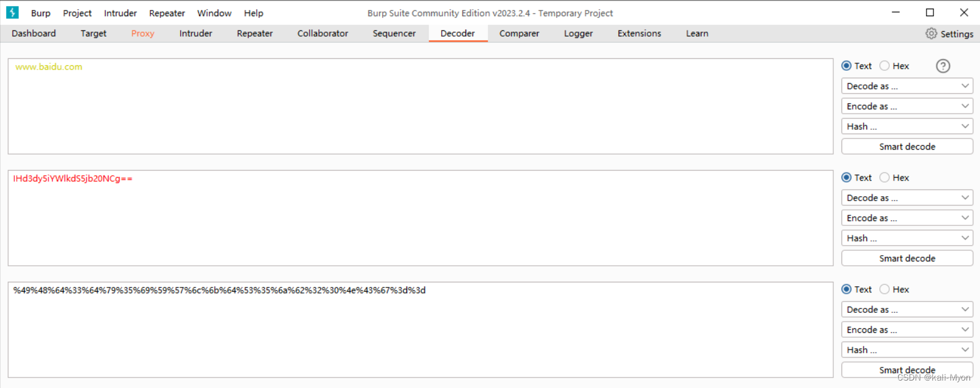Select the Decoder tab
The width and height of the screenshot is (980, 388).
click(457, 34)
